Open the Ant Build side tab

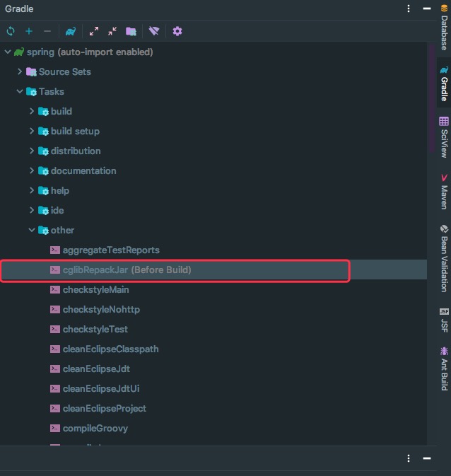444,368
